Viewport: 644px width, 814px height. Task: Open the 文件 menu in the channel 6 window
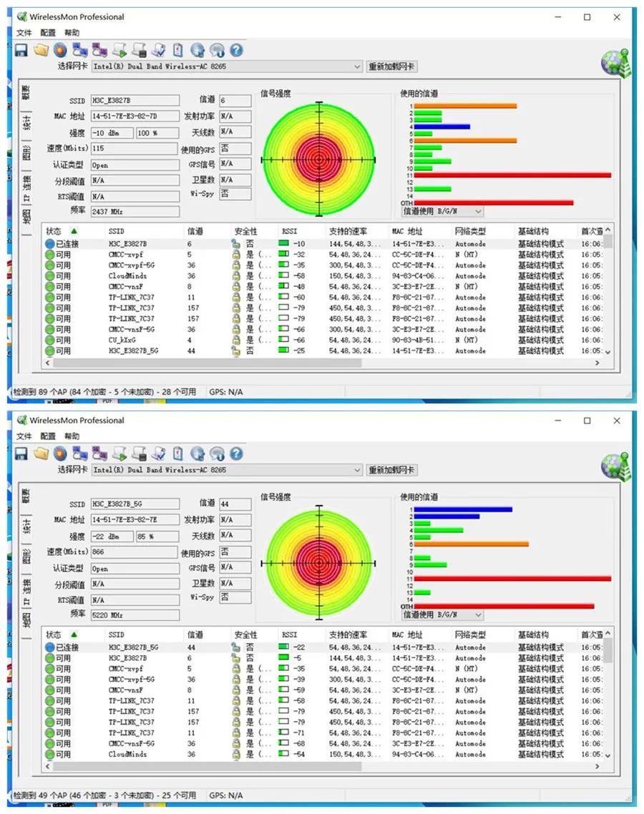click(24, 33)
